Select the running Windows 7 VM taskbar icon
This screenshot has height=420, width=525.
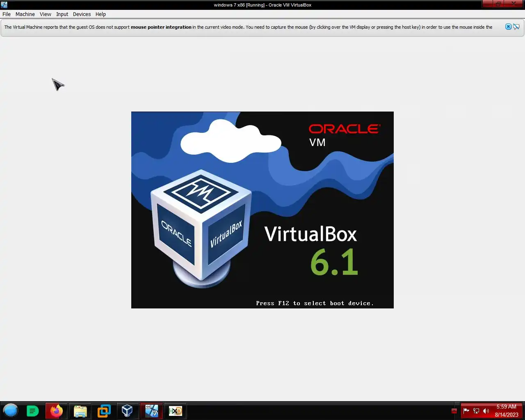coord(151,411)
